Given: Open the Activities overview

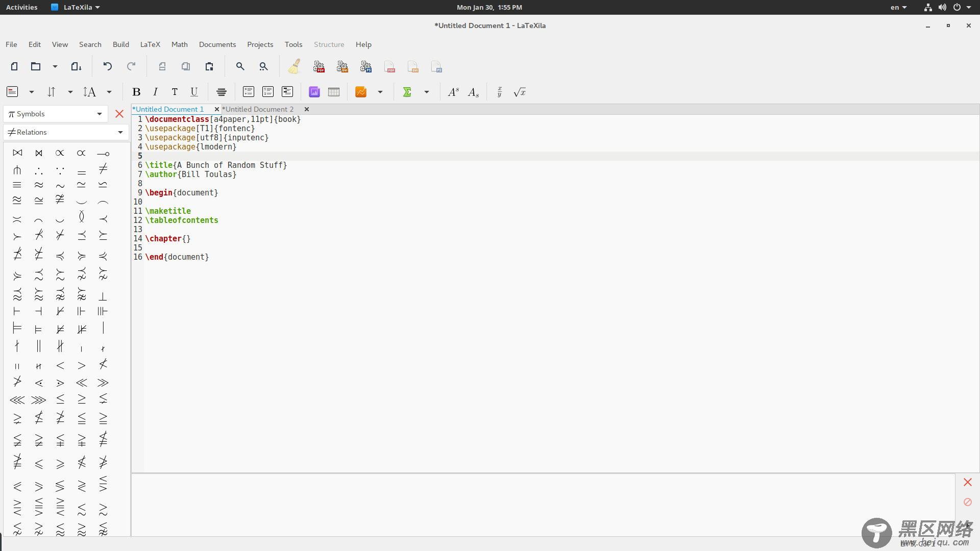Looking at the screenshot, I should pos(21,7).
